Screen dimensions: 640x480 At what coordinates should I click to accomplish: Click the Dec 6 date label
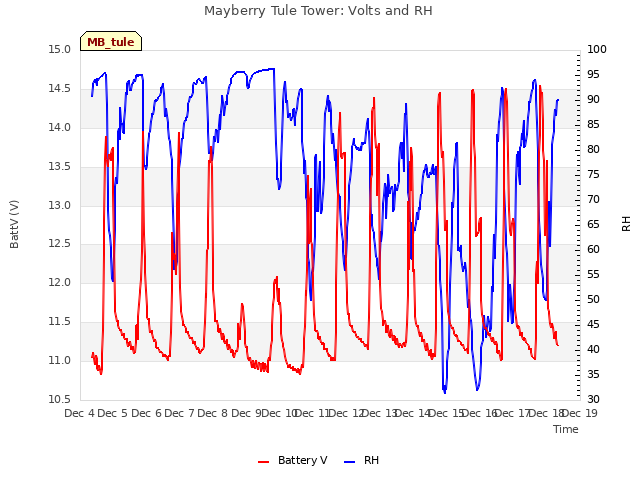tap(146, 413)
